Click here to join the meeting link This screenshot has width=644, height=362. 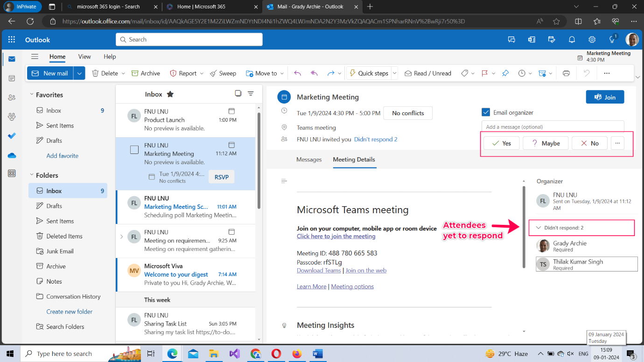click(x=336, y=236)
